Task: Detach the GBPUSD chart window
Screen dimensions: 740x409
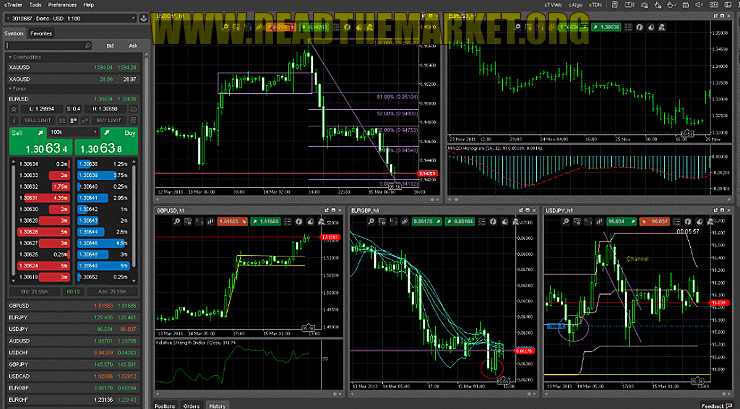Action: tap(327, 210)
